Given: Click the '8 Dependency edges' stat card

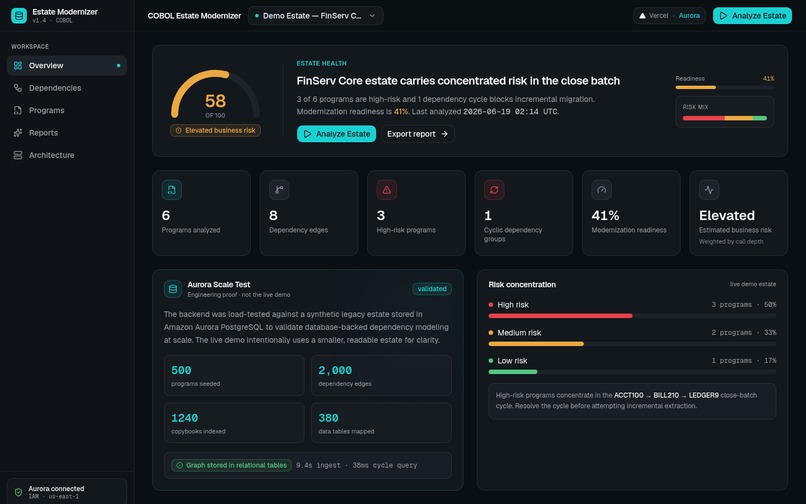Looking at the screenshot, I should (x=309, y=213).
